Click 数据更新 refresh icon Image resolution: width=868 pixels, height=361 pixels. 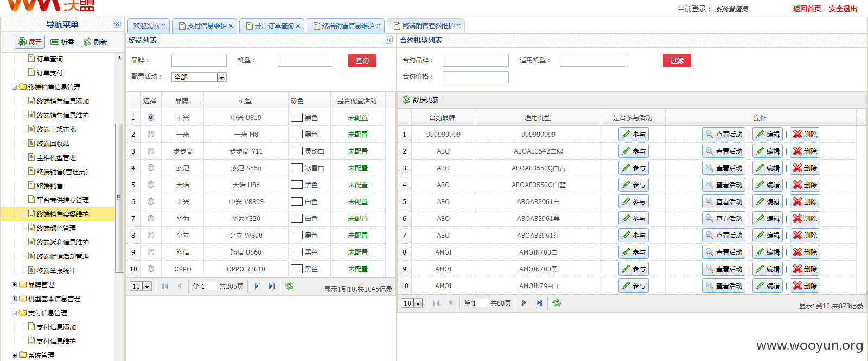[x=406, y=99]
